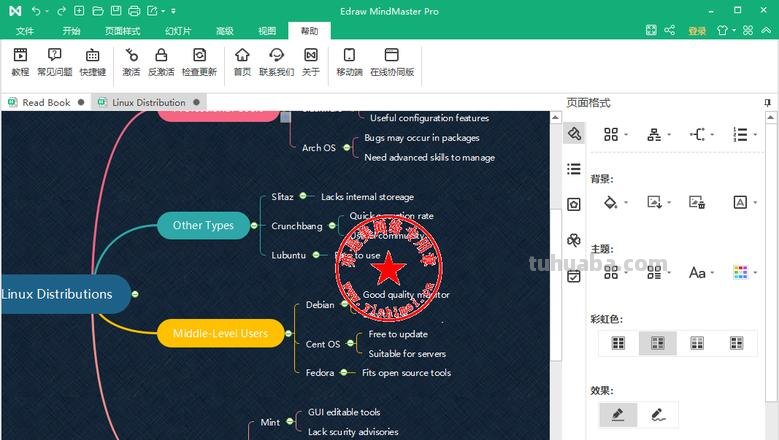Select the Middle-Level Users topic node
779x440 pixels.
pos(221,333)
